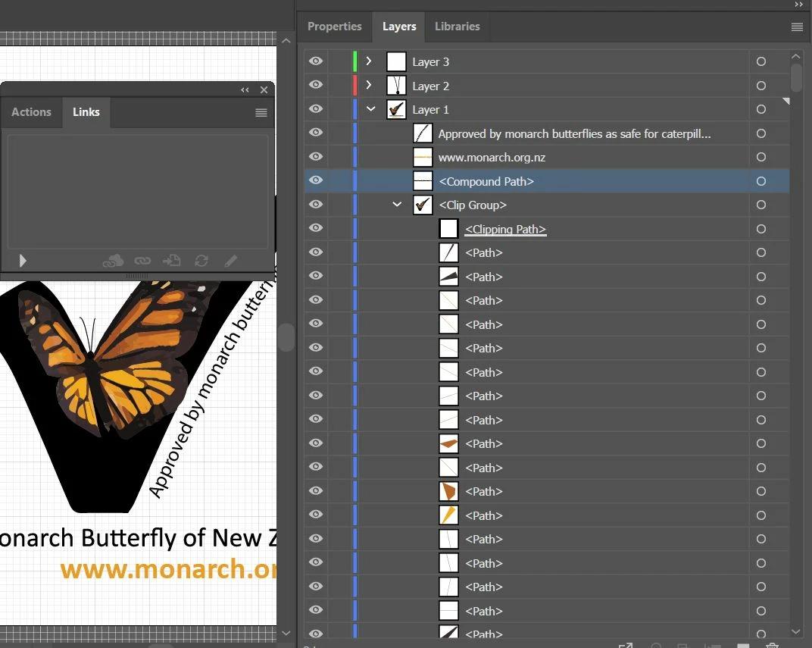Switch to the Libraries tab
This screenshot has width=812, height=648.
tap(458, 27)
